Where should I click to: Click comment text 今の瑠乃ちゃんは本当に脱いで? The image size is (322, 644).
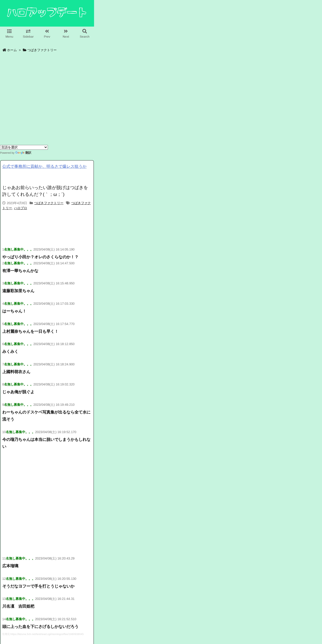click(46, 443)
